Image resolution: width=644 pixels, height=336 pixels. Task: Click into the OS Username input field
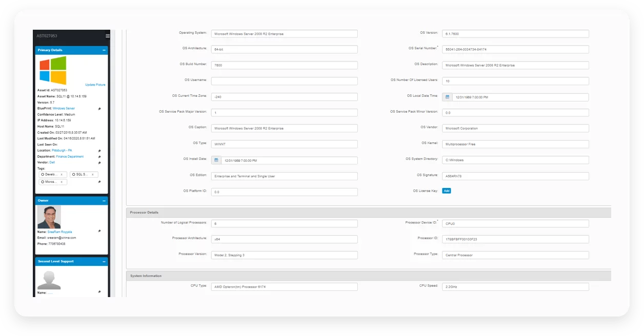284,81
